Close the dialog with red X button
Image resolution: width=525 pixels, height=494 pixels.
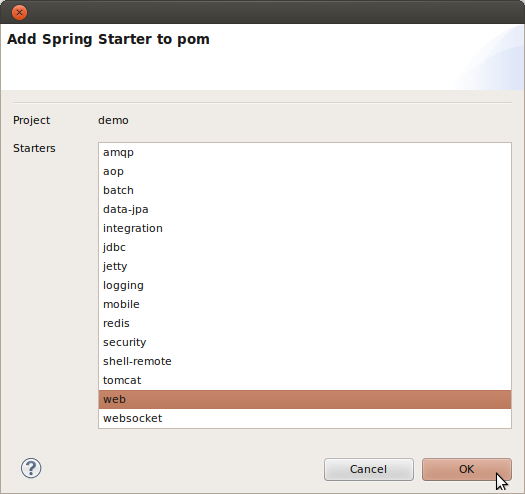pos(19,13)
